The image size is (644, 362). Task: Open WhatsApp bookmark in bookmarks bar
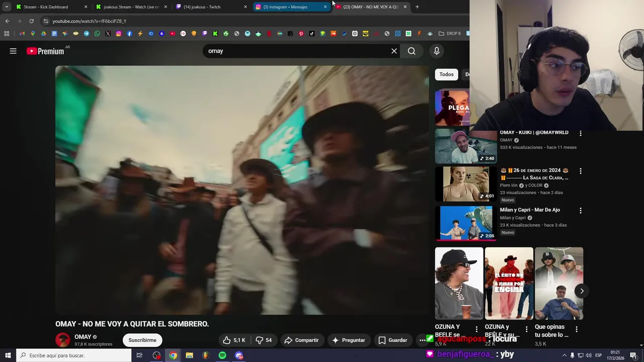97,34
